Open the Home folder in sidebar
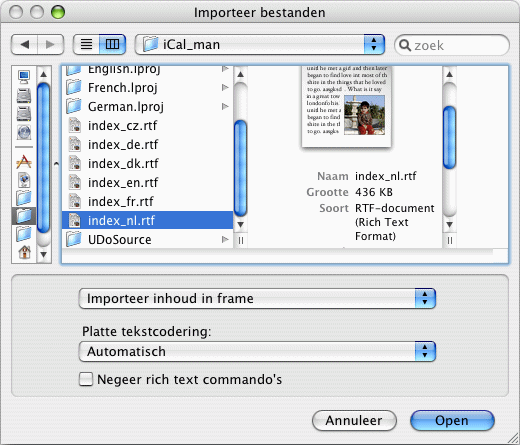This screenshot has width=520, height=445. coord(24,252)
